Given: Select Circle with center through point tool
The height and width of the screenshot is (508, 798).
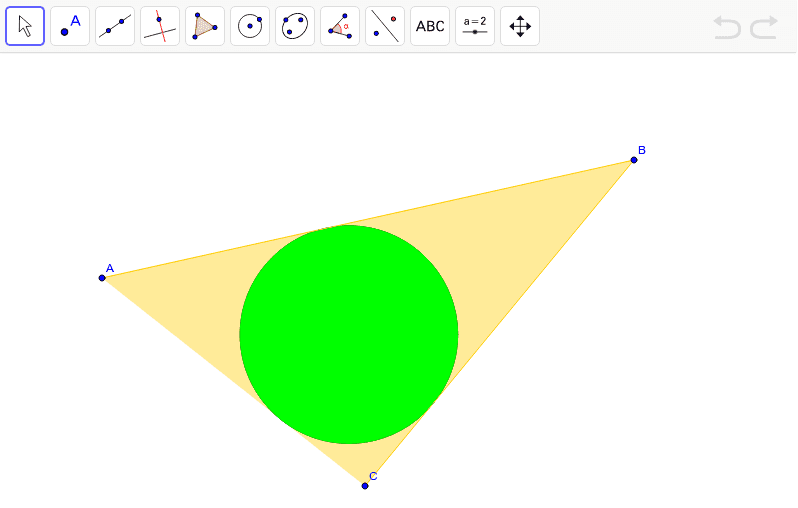Looking at the screenshot, I should pos(250,26).
